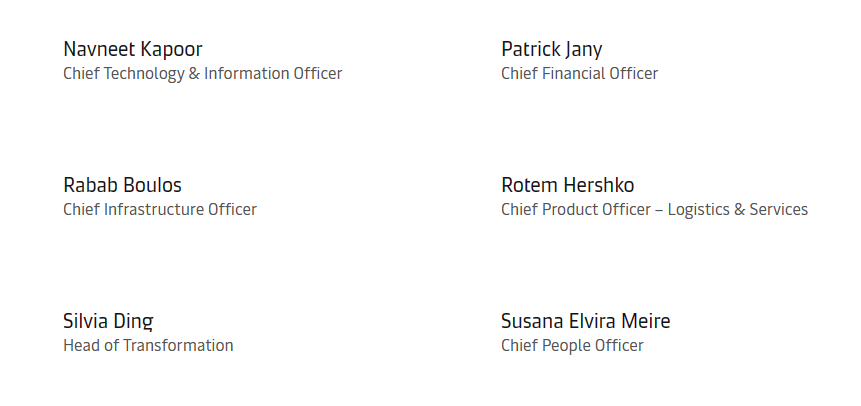Click the Chief Technology & Information Officer title
Image resolution: width=861 pixels, height=406 pixels.
(203, 73)
